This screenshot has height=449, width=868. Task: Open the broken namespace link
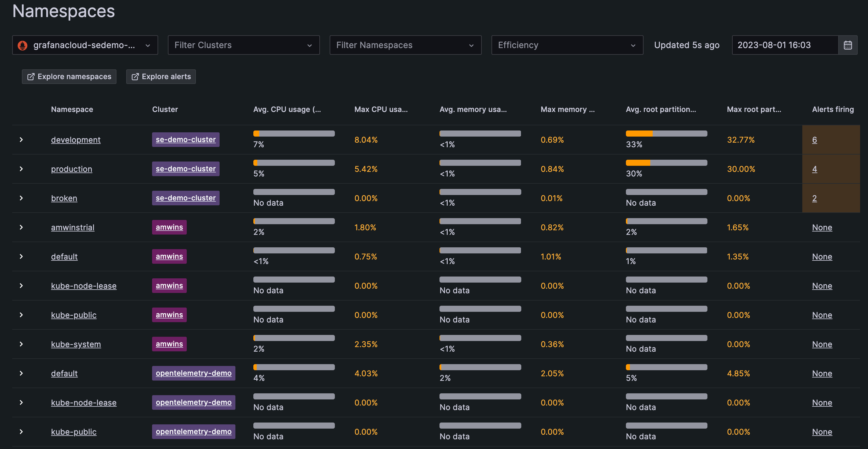pos(64,198)
